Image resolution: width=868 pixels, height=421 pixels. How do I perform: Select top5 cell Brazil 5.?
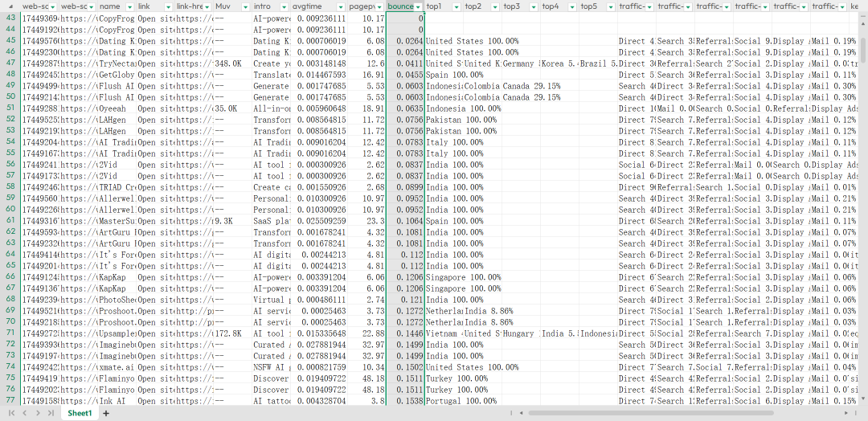(598, 63)
